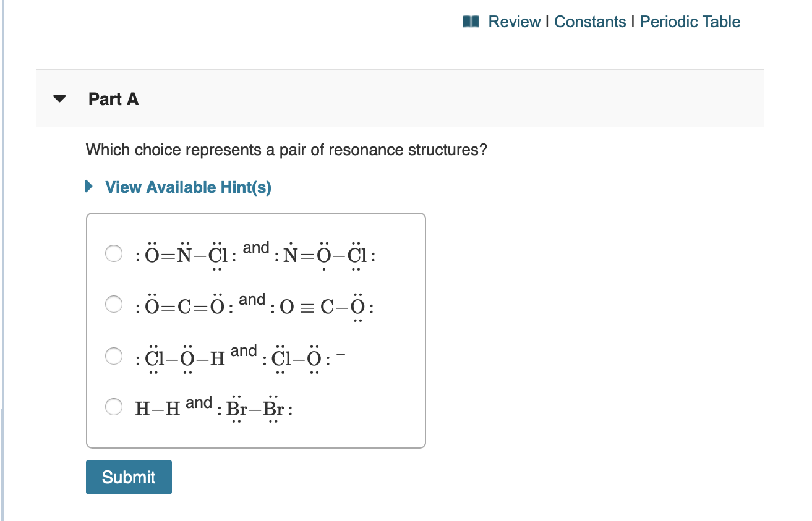Click the O≡C–O Lewis structure
Viewport: 812px width, 521px height.
(322, 307)
